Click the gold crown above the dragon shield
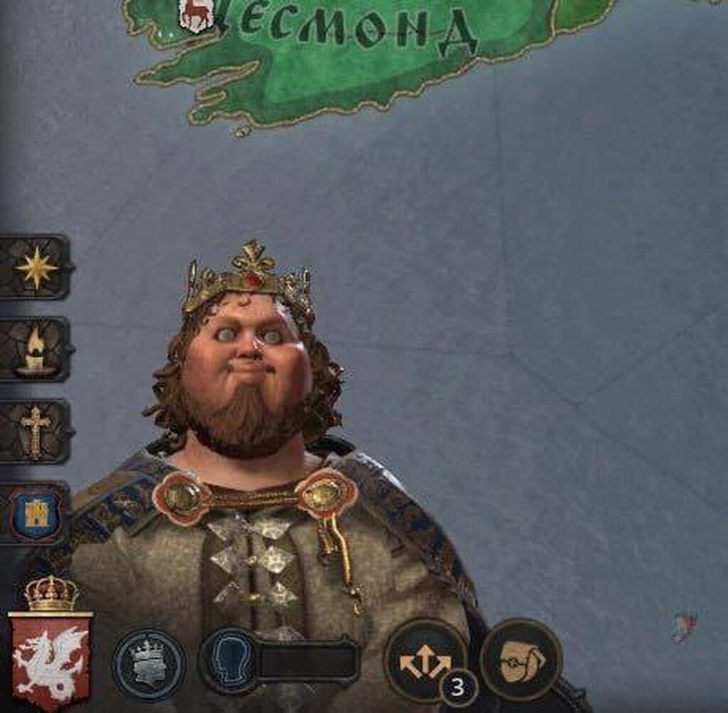Image resolution: width=728 pixels, height=713 pixels. point(51,593)
